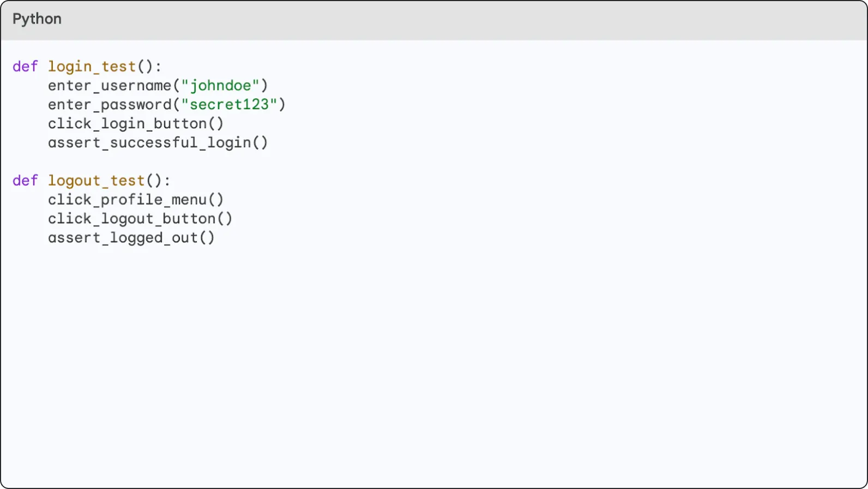
Task: Click the closing parenthesis after "secret123"
Action: click(x=282, y=105)
